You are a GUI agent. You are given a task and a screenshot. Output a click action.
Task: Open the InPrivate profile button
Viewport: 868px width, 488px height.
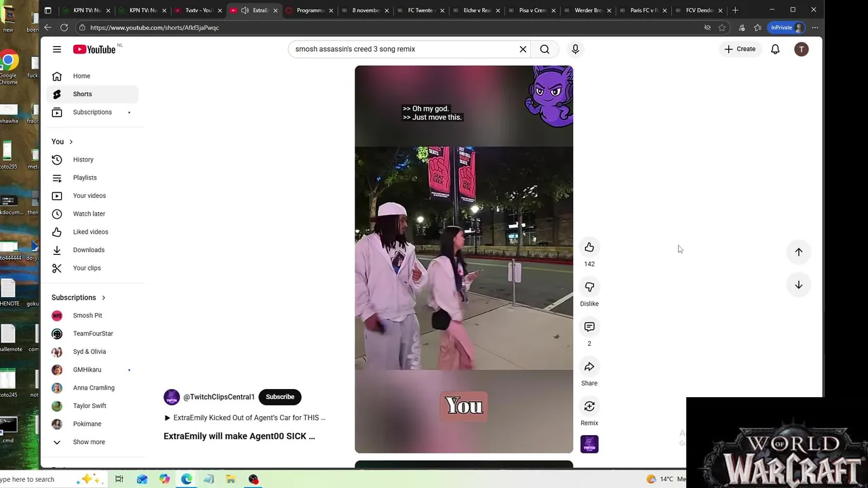(787, 28)
